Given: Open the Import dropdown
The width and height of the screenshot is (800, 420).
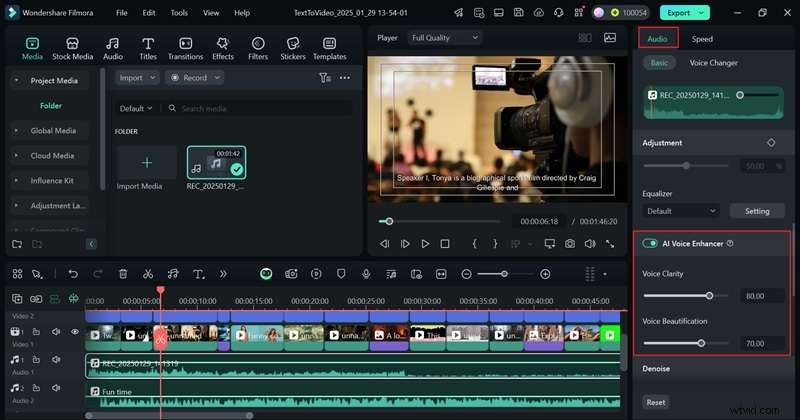Looking at the screenshot, I should pos(137,78).
